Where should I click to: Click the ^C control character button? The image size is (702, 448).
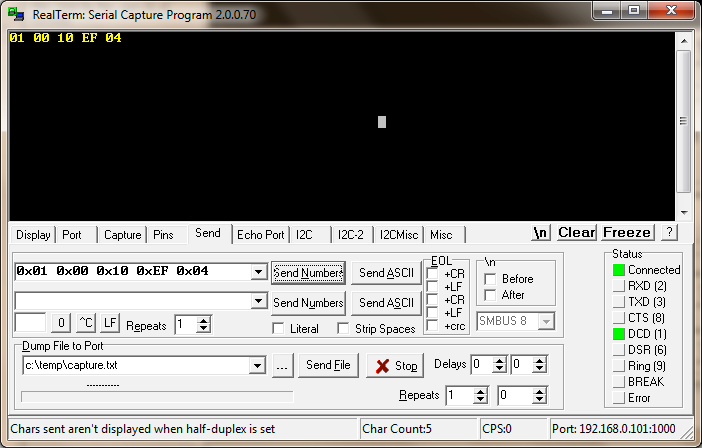(x=86, y=323)
